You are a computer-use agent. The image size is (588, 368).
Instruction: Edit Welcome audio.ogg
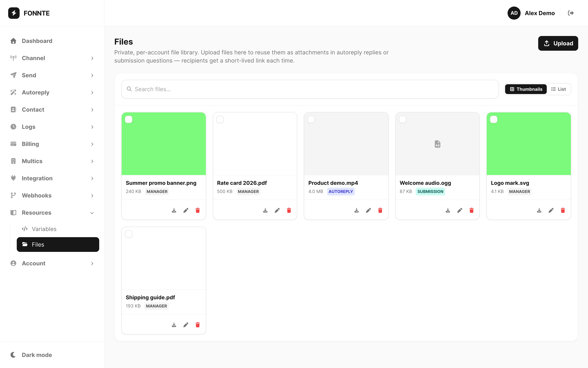460,210
